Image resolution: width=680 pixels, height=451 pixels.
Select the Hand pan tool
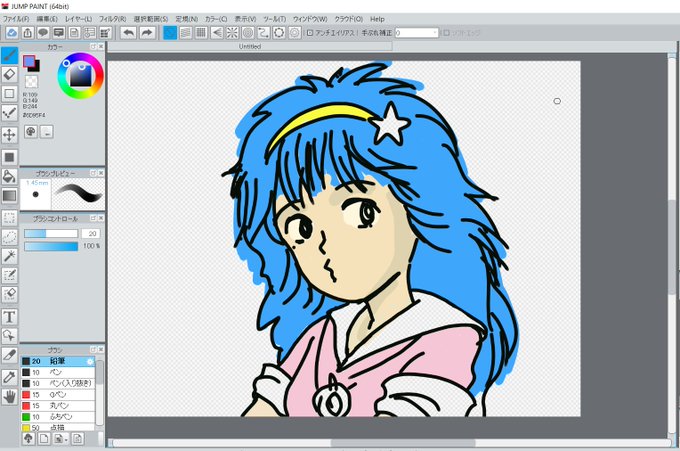[x=10, y=396]
